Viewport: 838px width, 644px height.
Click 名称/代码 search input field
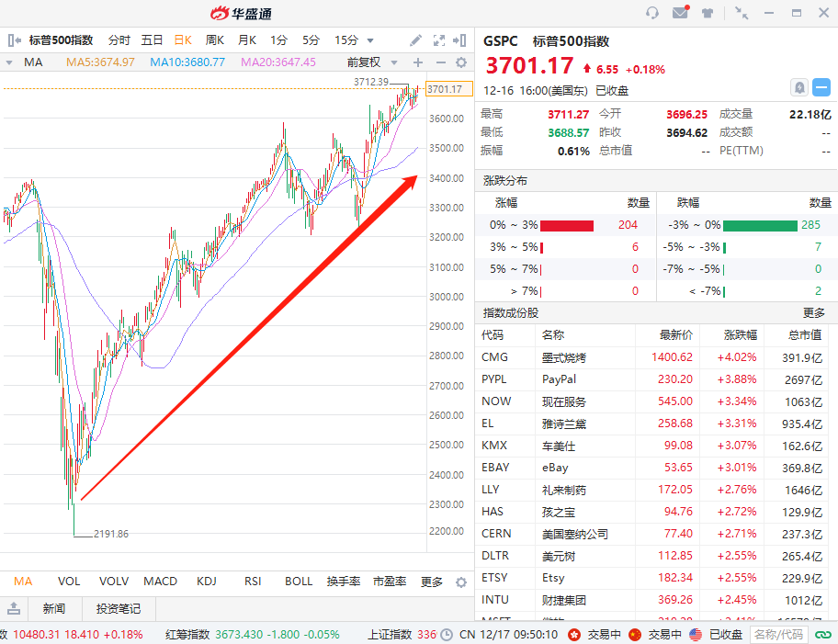[778, 635]
